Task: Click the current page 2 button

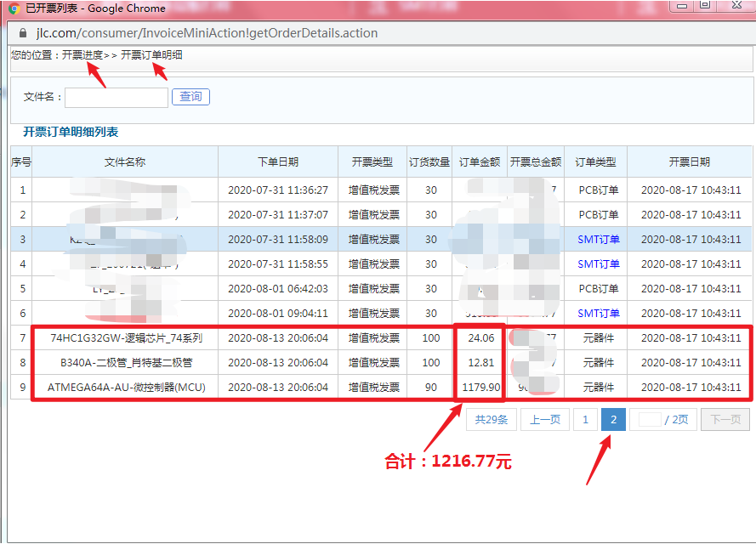Action: [612, 419]
